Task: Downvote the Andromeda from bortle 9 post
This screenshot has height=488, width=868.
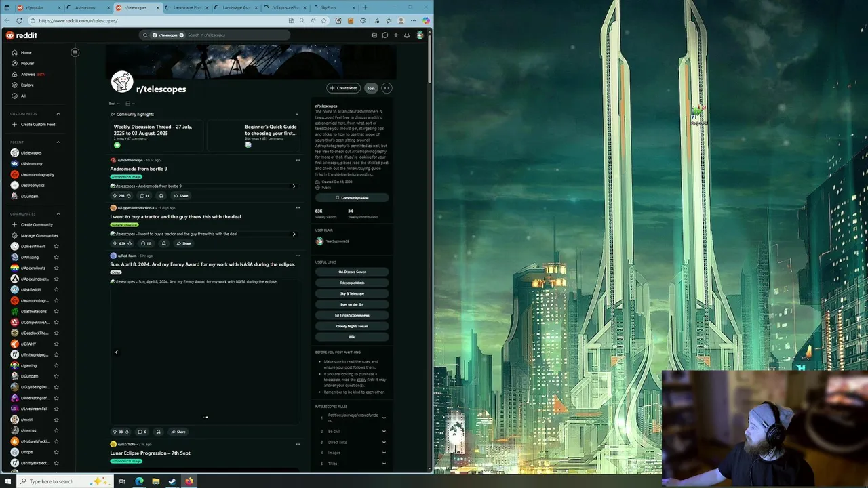Action: (x=129, y=196)
